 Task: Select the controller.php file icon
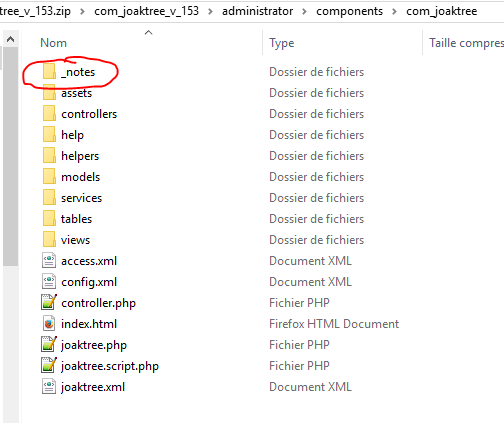49,303
